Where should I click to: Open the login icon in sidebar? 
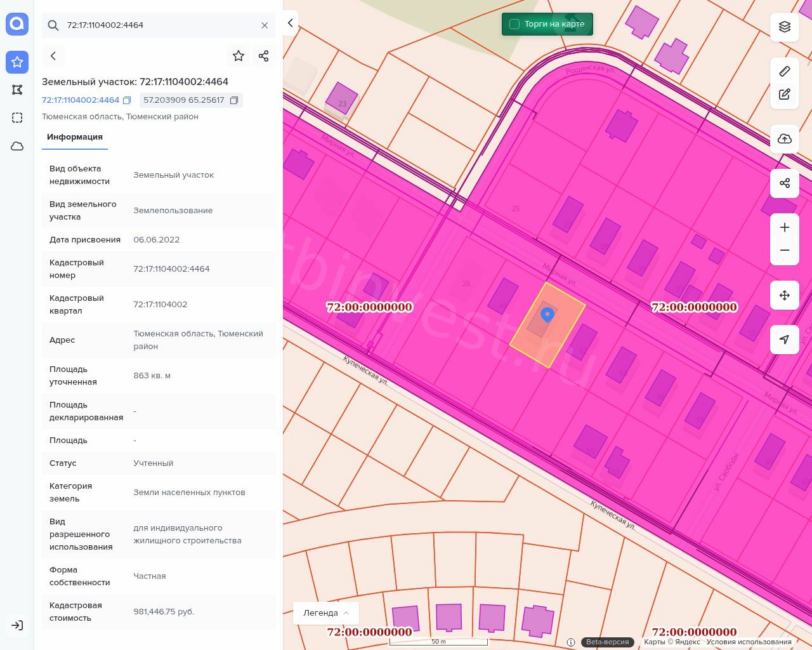pyautogui.click(x=17, y=625)
